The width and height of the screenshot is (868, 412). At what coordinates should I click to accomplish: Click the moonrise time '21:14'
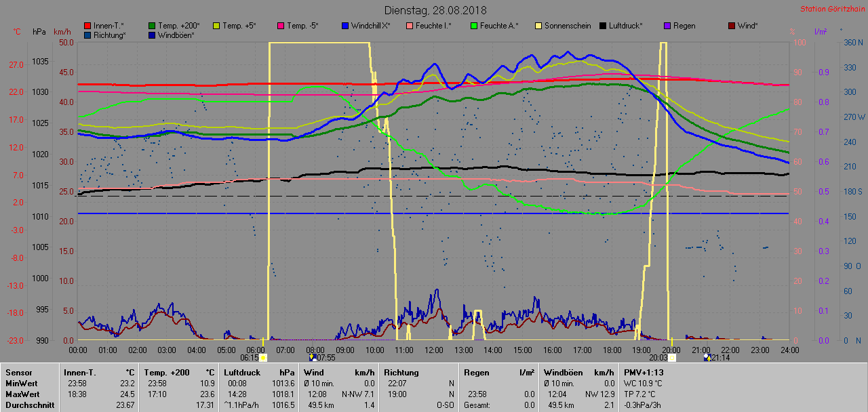720,357
